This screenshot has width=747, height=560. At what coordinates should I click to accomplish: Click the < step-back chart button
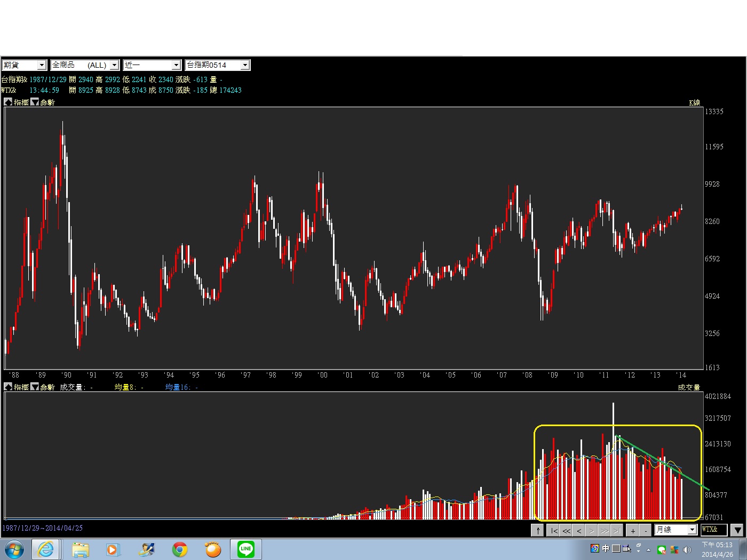[x=579, y=530]
